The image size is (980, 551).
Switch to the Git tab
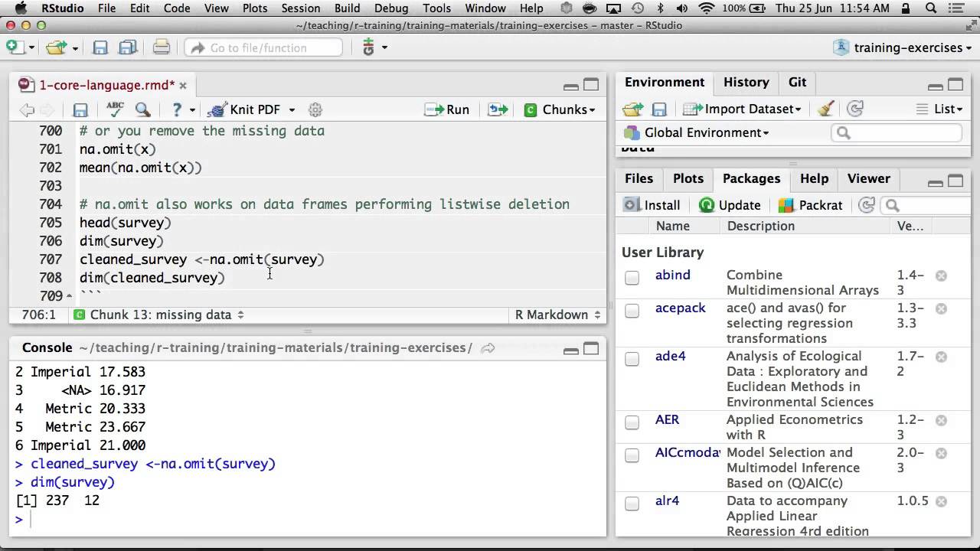797,82
